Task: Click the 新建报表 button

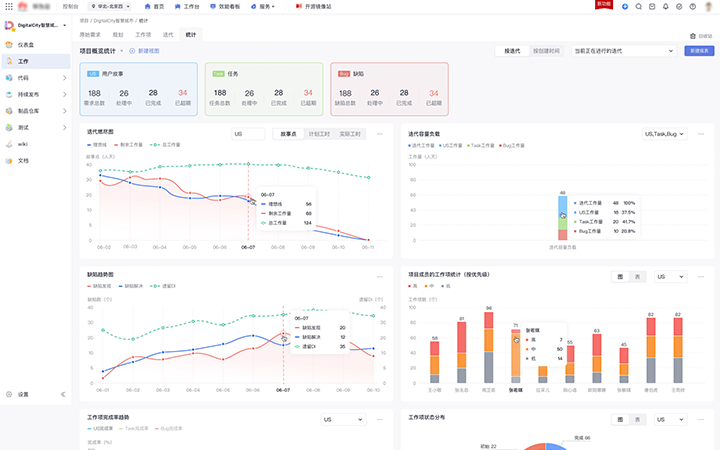Action: coord(699,51)
